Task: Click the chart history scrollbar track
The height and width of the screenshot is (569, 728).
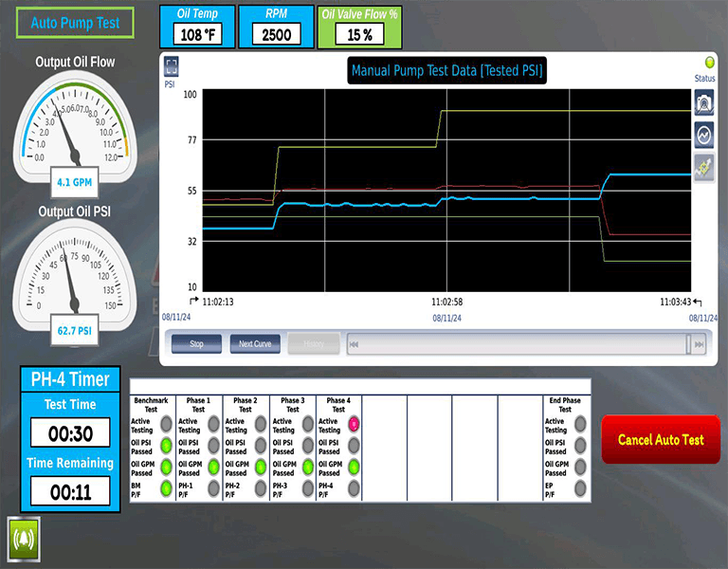Action: pos(526,344)
